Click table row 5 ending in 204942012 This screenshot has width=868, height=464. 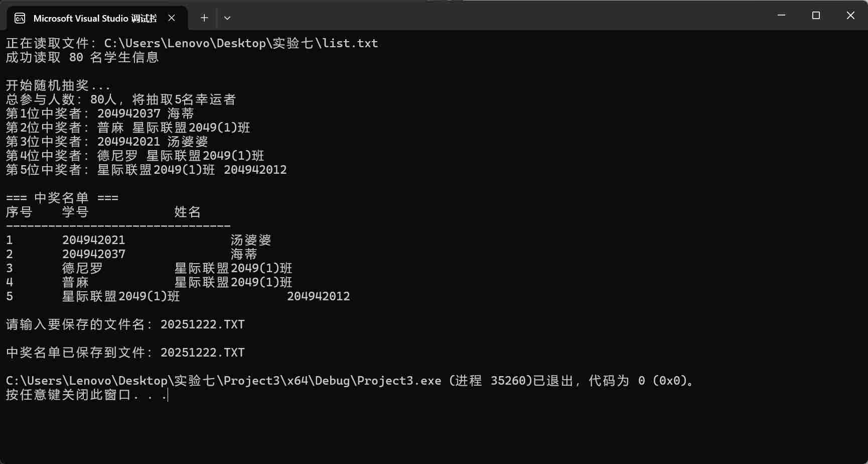[178, 296]
